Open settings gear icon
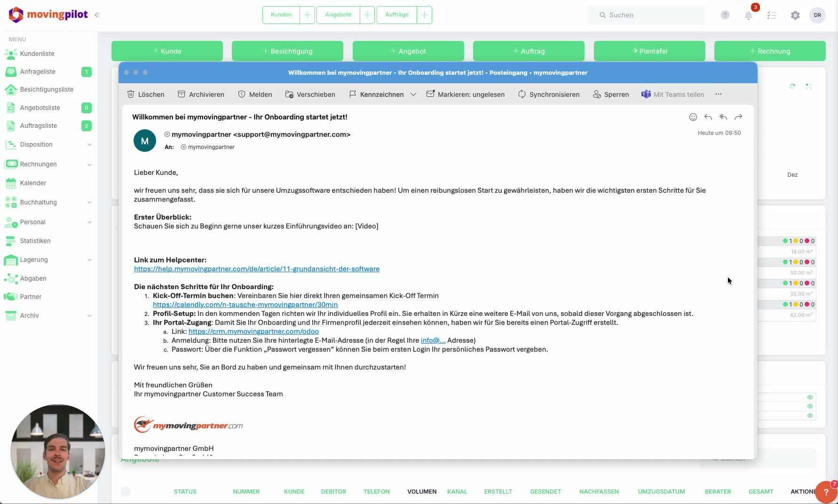 click(795, 15)
